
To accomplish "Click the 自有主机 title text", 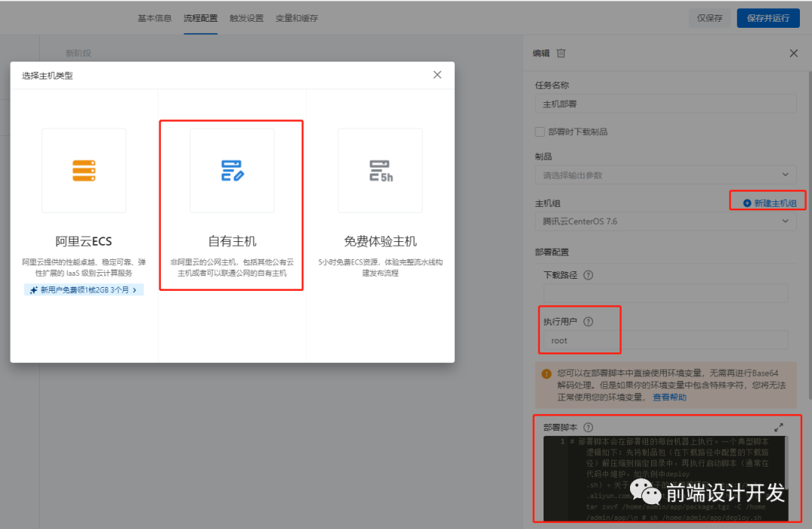I will click(x=232, y=241).
